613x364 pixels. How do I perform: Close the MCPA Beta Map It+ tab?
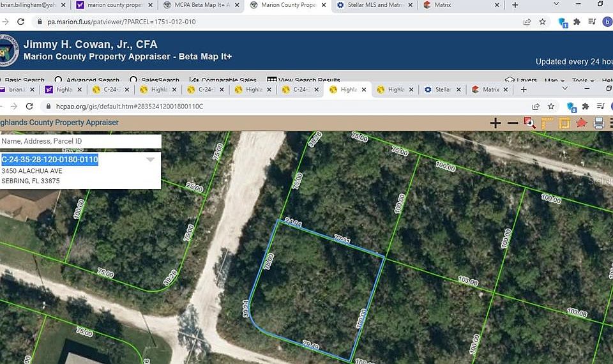click(237, 5)
